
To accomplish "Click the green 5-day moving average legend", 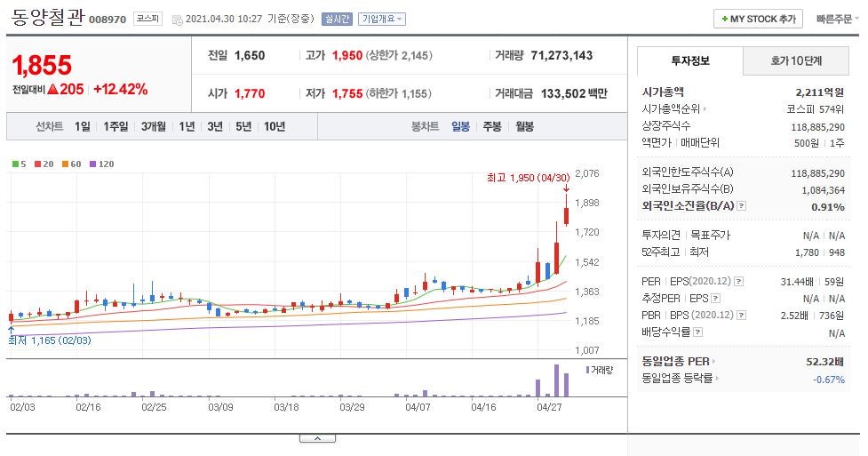I will coord(20,164).
